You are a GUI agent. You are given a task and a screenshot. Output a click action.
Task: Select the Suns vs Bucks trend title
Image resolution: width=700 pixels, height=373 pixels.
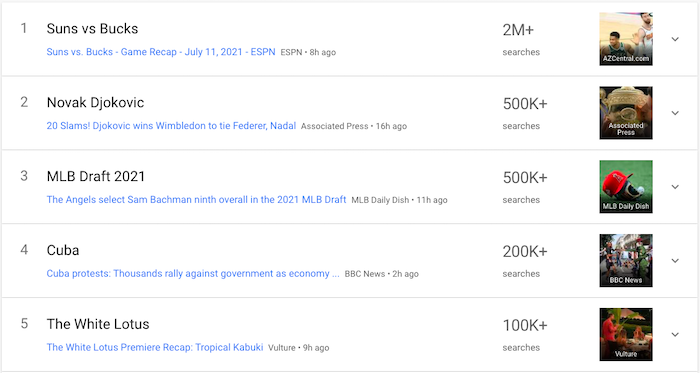coord(92,29)
